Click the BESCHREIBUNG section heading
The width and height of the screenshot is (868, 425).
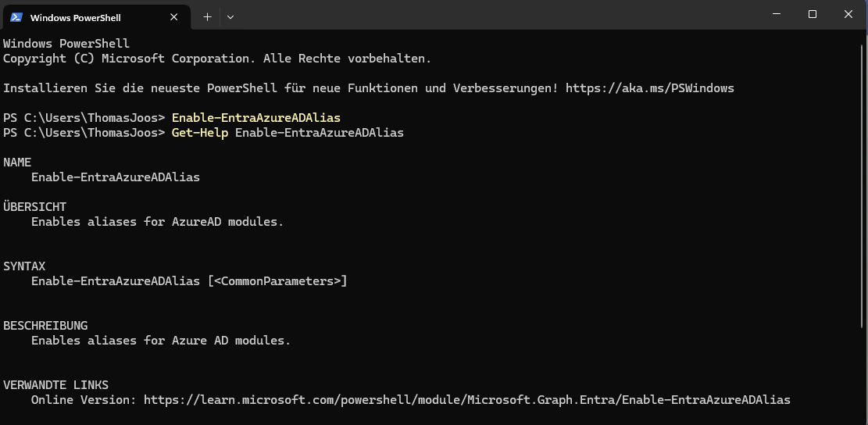pyautogui.click(x=45, y=326)
